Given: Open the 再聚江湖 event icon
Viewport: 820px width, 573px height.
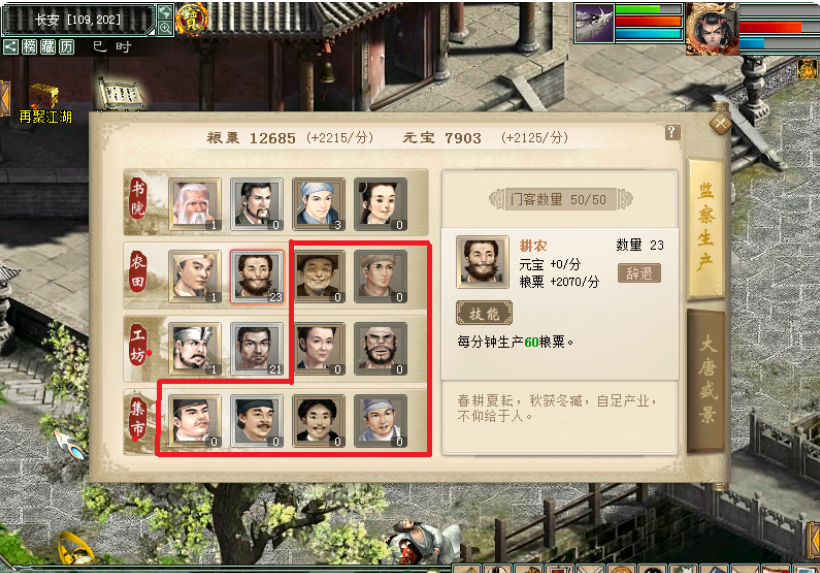Looking at the screenshot, I should 45,104.
